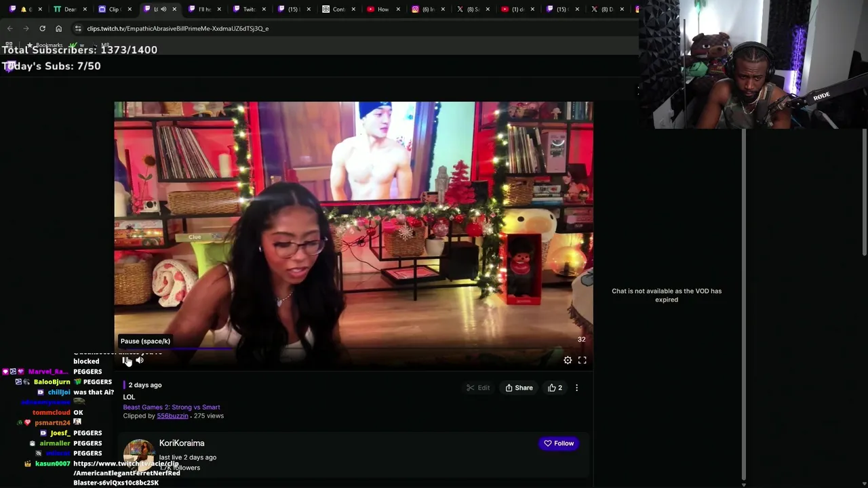The image size is (868, 488).
Task: Click the '275 views' count
Action: click(209, 415)
